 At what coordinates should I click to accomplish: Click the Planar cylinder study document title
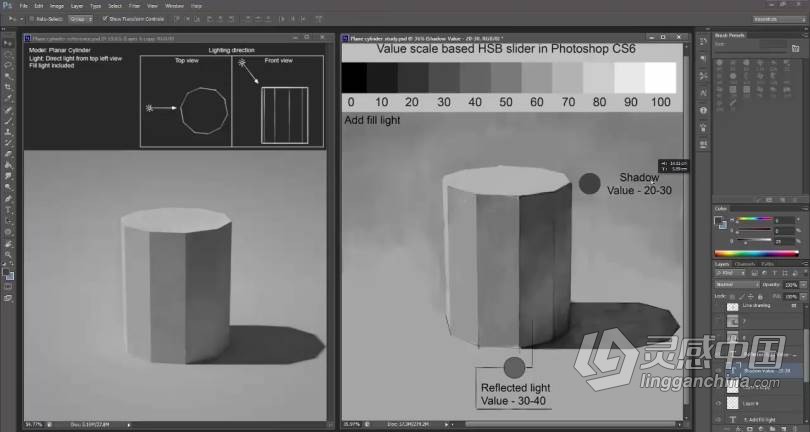[x=427, y=38]
